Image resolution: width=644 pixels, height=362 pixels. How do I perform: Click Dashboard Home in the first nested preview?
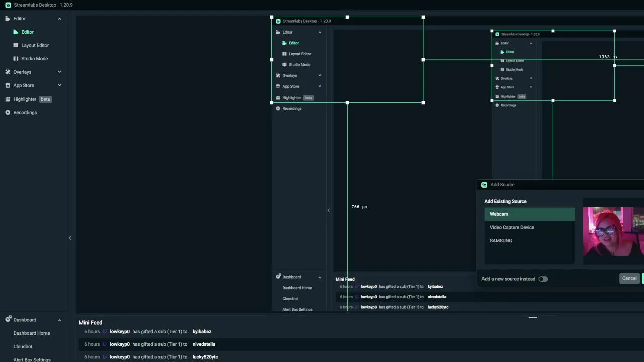pyautogui.click(x=297, y=288)
